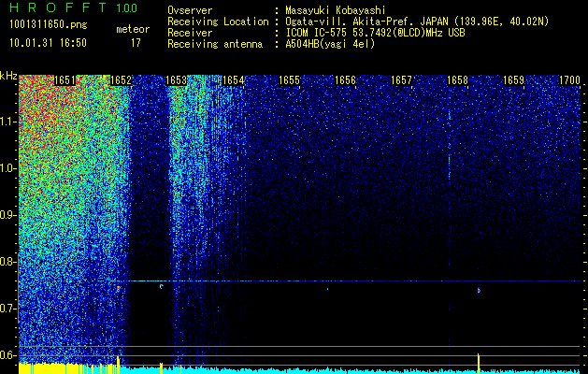The height and width of the screenshot is (374, 588).
Task: Click the 1659 time marker label
Action: pyautogui.click(x=513, y=80)
